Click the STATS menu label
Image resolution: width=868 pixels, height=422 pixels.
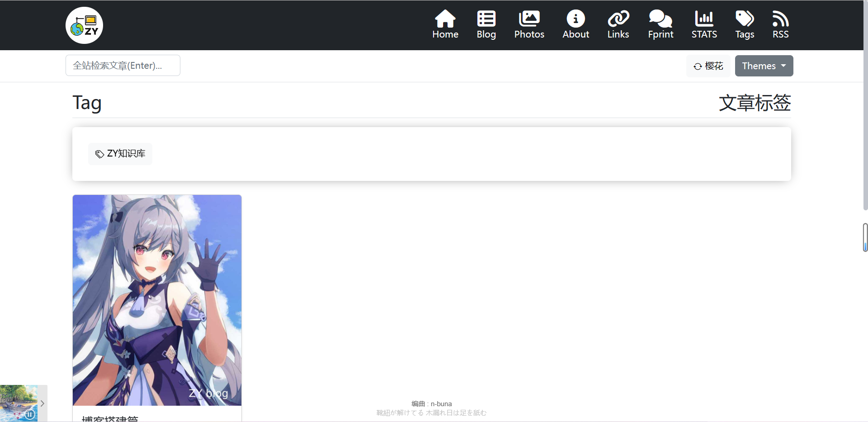[704, 34]
